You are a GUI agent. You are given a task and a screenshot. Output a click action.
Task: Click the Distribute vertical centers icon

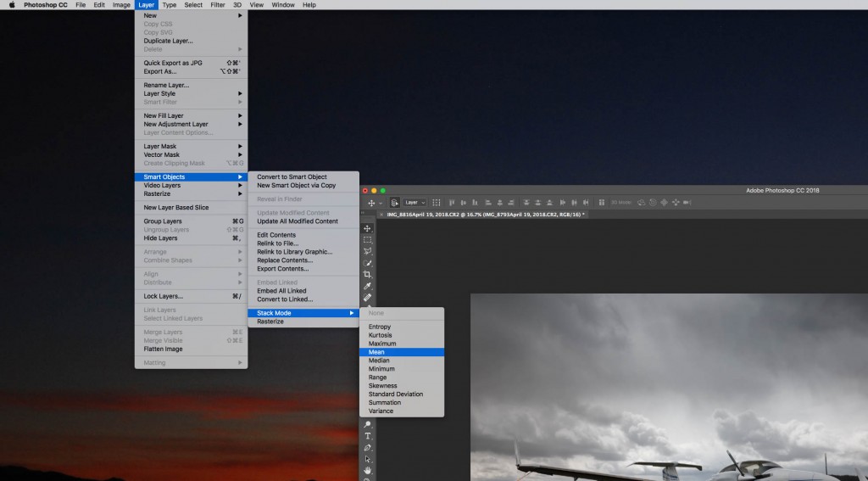(x=537, y=202)
